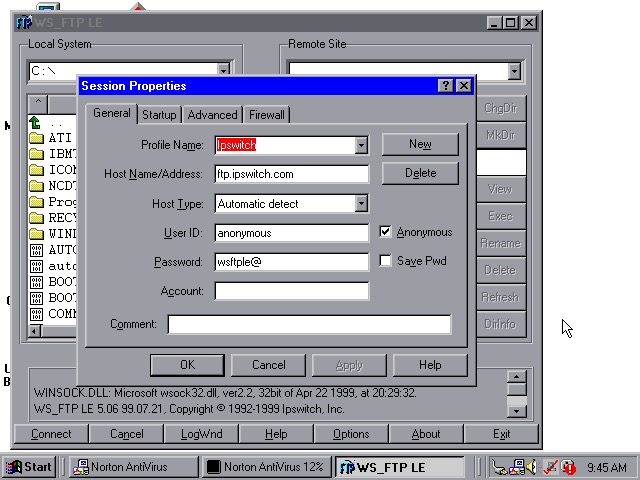Click into the Password field
Viewport: 640px width, 480px height.
coord(291,262)
